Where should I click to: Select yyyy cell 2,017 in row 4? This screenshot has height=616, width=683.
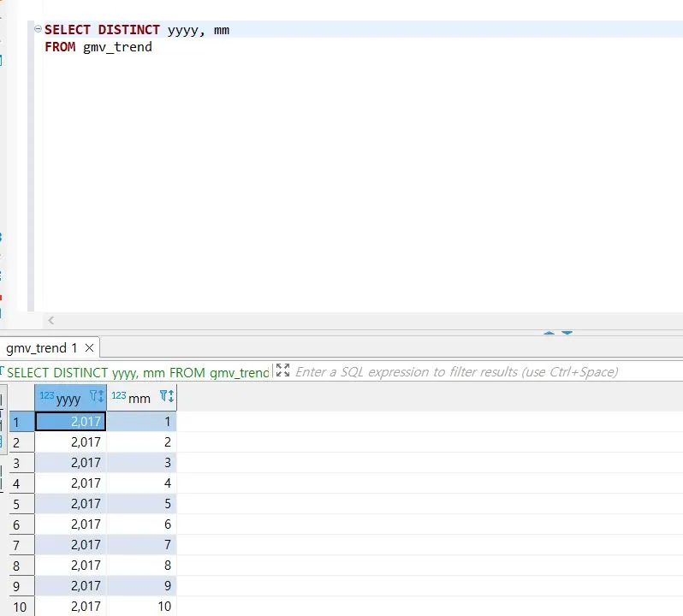[70, 483]
